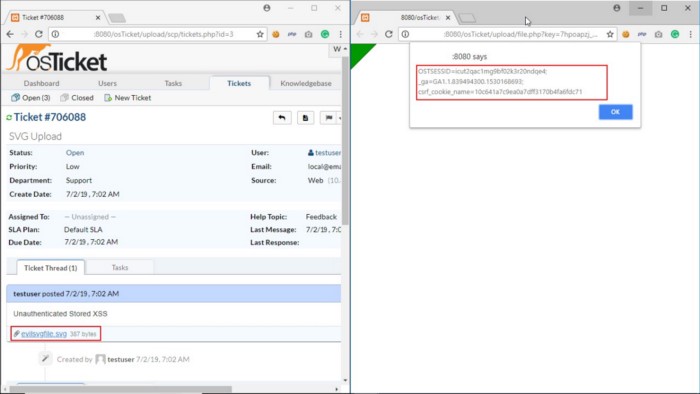
Task: Show Open (3) tickets list
Action: pyautogui.click(x=31, y=98)
